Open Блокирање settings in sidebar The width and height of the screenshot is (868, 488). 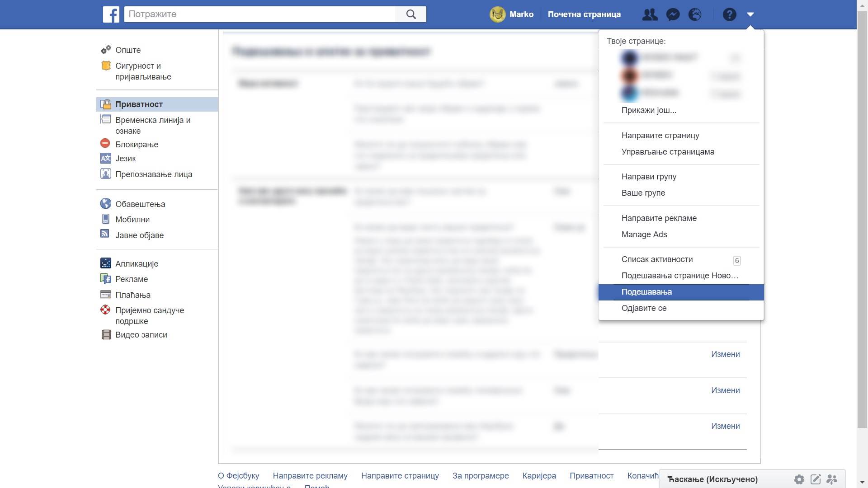(x=137, y=144)
